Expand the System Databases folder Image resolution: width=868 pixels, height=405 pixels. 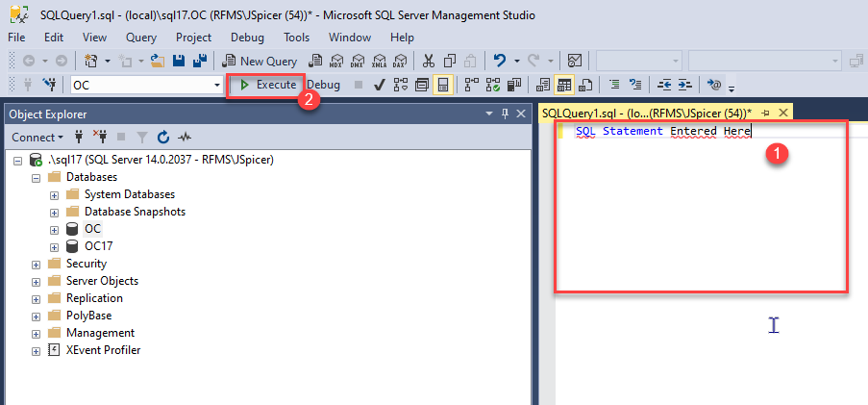(54, 195)
